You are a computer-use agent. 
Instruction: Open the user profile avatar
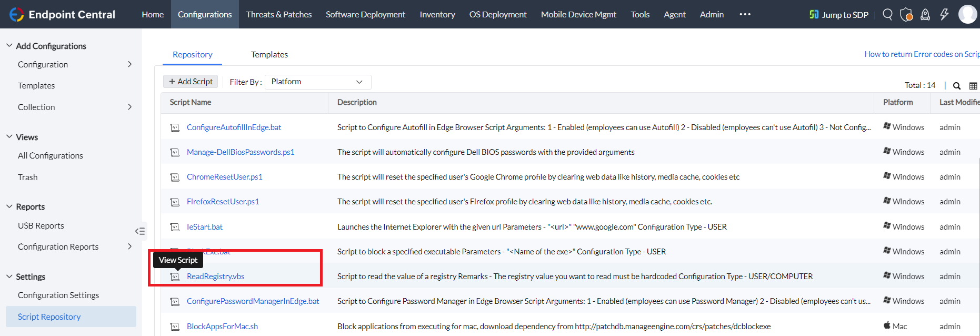(967, 14)
